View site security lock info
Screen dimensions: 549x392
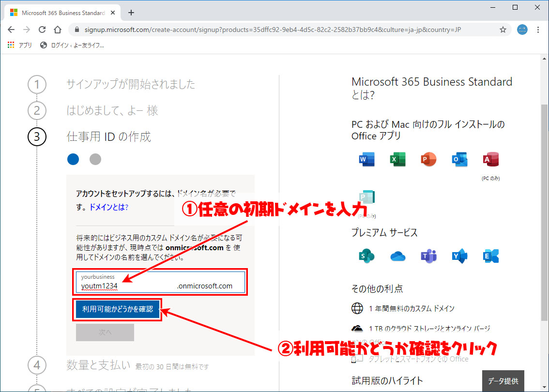click(76, 30)
